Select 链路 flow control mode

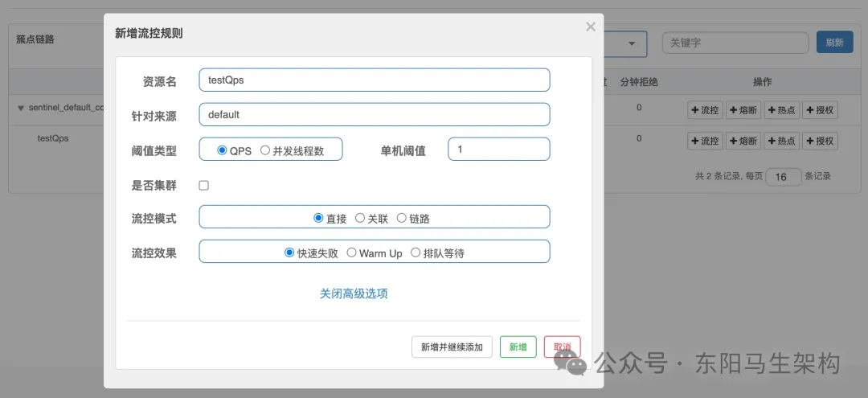[401, 218]
